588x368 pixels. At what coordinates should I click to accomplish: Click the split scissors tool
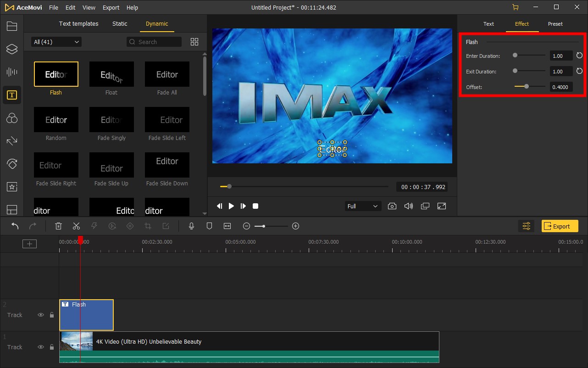point(76,226)
